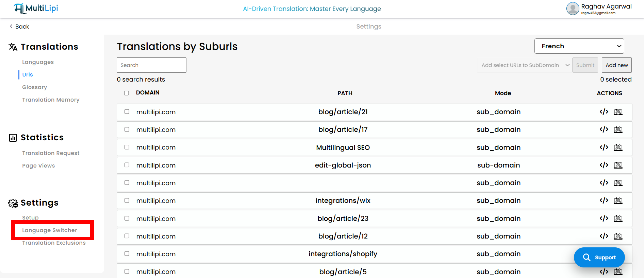Viewport: 644px width, 278px height.
Task: Check the blog/article/21 row checkbox
Action: (x=127, y=111)
